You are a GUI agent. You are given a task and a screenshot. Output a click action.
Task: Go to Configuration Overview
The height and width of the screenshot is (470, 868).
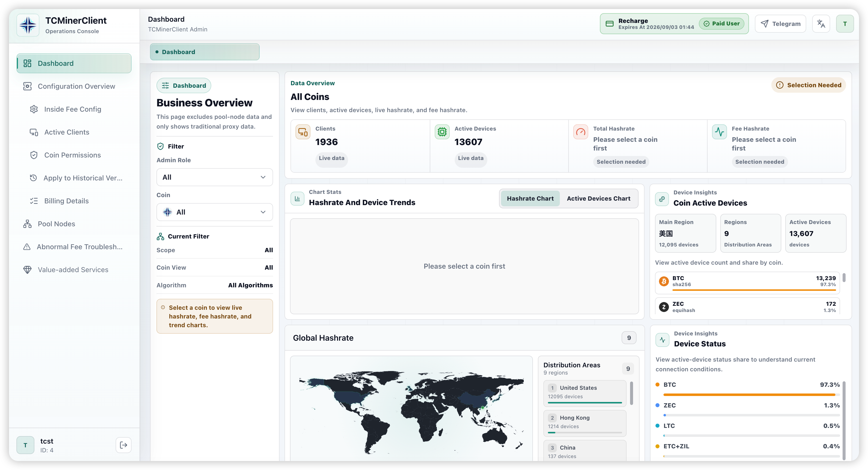[74, 86]
